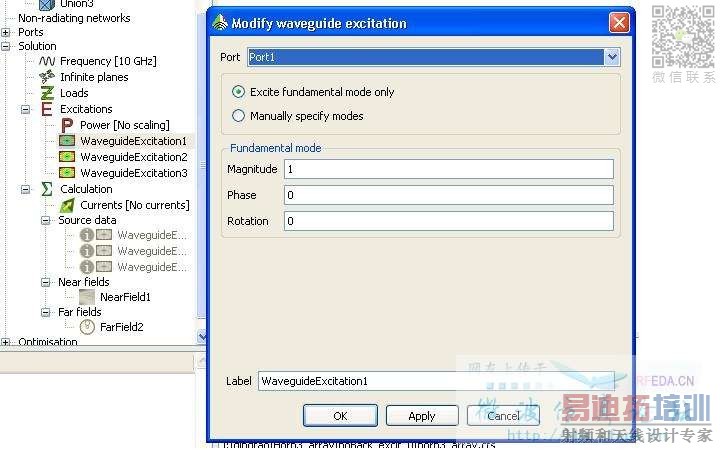Collapse the Excitations tree node

point(26,109)
